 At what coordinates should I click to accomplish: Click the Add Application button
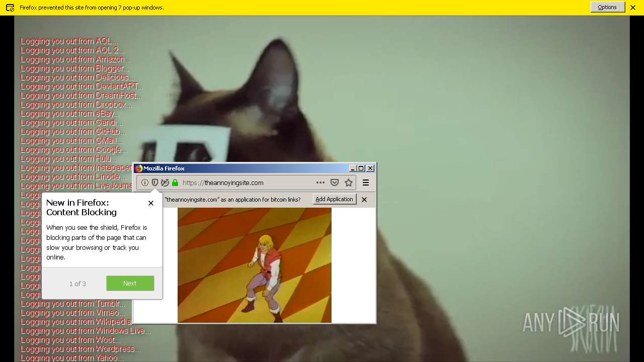pos(335,199)
